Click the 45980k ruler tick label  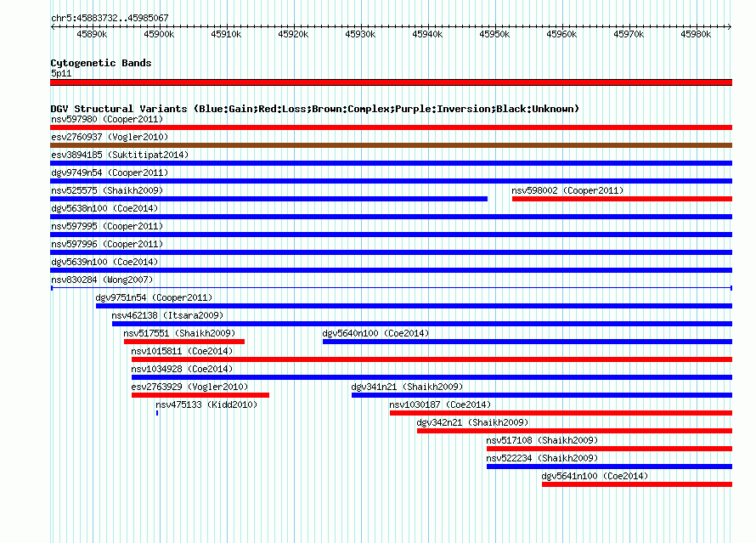tap(696, 34)
